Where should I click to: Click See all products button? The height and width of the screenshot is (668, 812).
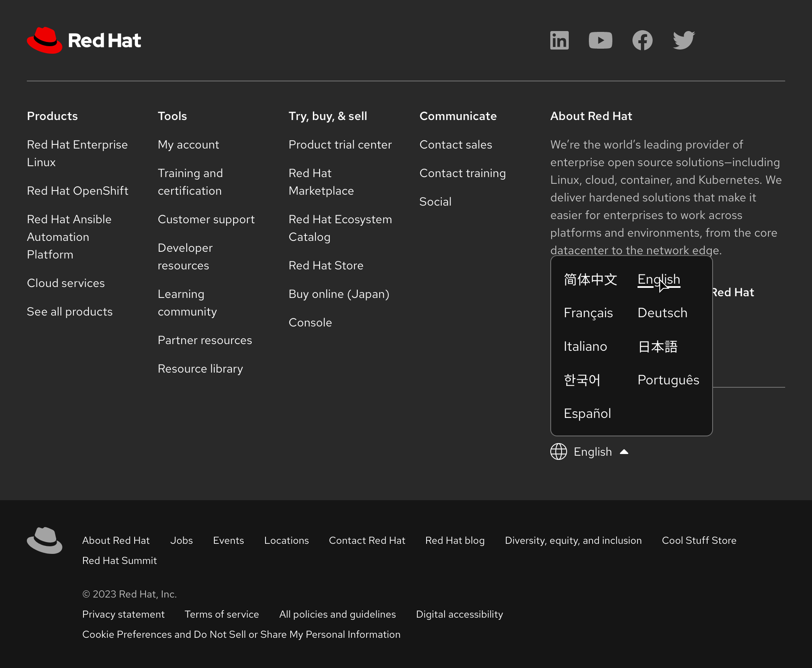pyautogui.click(x=69, y=312)
